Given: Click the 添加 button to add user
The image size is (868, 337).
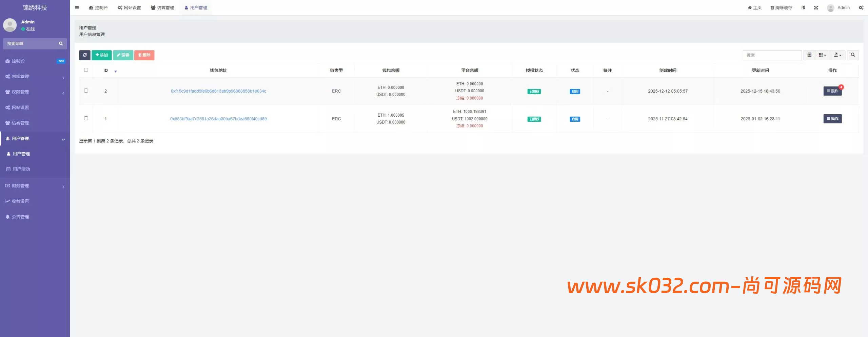Looking at the screenshot, I should (x=101, y=55).
